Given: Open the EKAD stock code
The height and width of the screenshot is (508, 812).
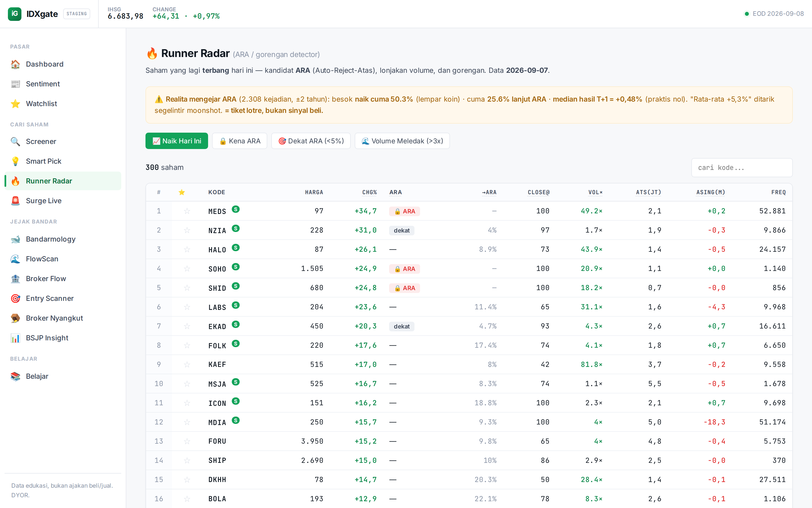Looking at the screenshot, I should (217, 326).
